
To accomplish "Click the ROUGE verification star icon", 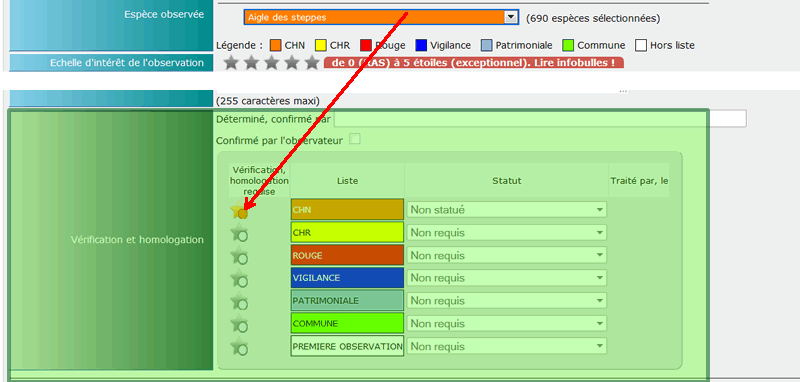I will (239, 256).
